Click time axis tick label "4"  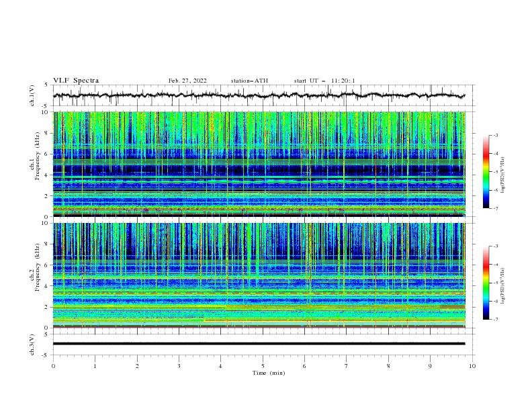click(220, 366)
